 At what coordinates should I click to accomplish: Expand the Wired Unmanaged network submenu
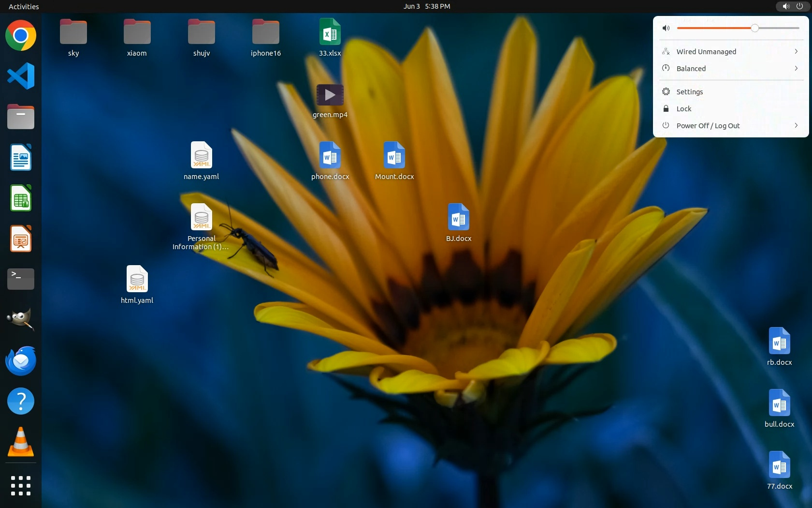796,51
